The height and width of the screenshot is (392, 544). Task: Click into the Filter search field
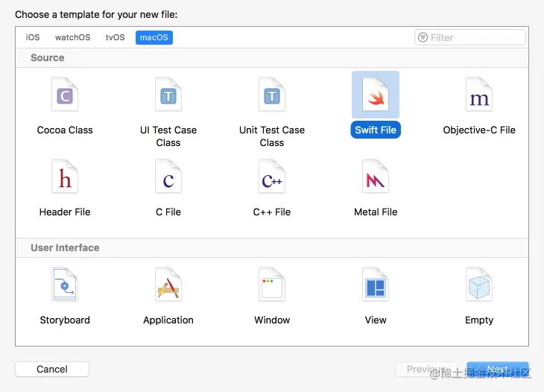click(475, 37)
